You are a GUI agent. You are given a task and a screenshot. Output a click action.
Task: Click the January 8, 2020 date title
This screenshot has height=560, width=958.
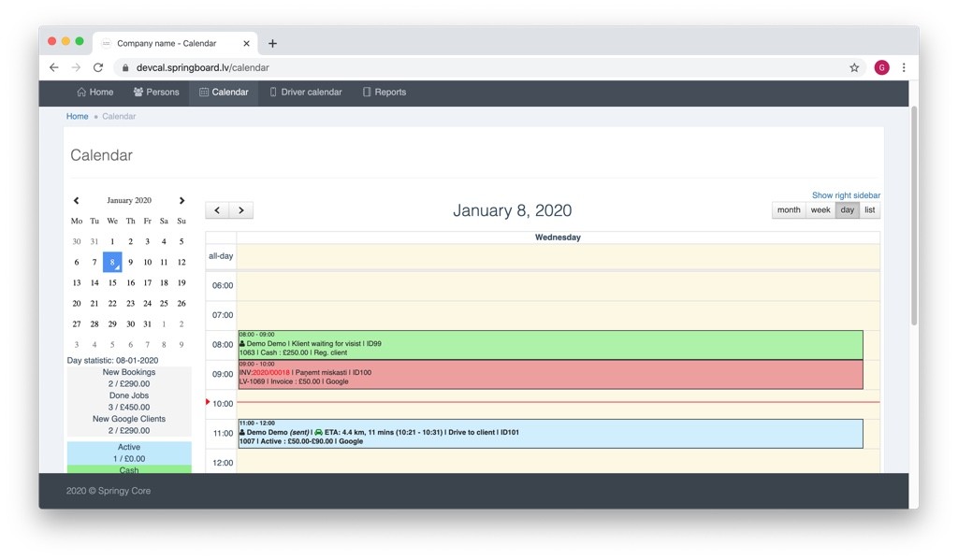[512, 210]
